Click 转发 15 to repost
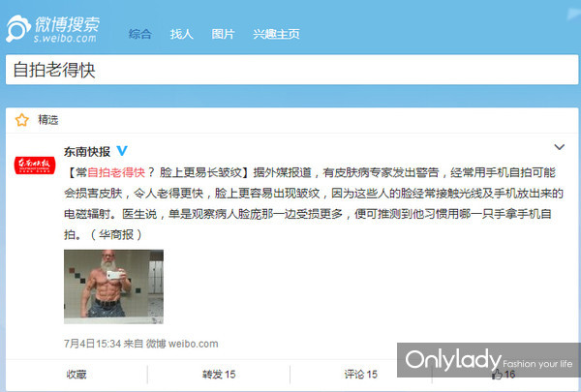Screen dimensions: 581x392 click(x=219, y=375)
